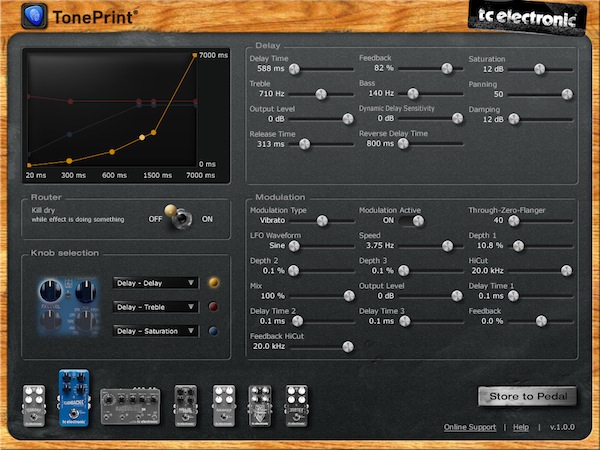Image resolution: width=600 pixels, height=450 pixels.
Task: Click the blue dot beside Delay - Saturation
Action: coord(213,331)
